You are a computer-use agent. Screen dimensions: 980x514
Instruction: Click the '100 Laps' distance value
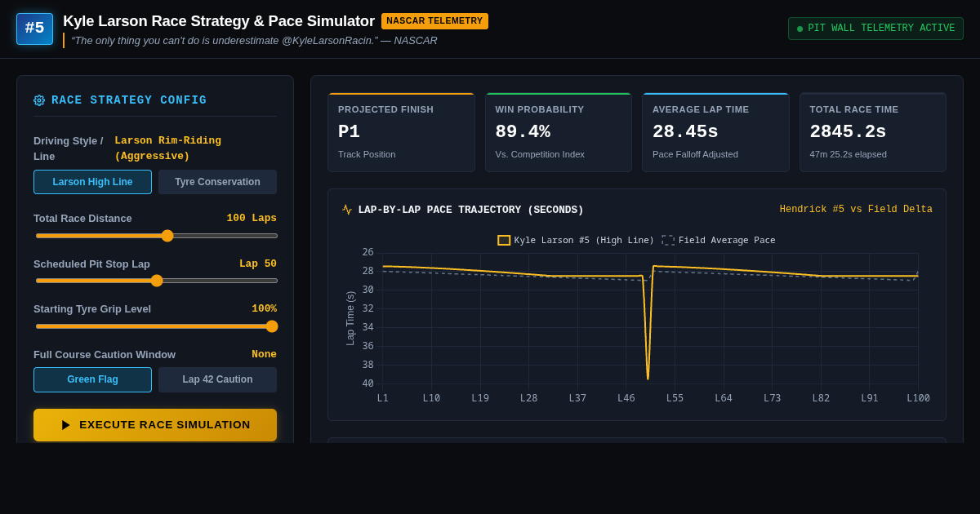(x=252, y=219)
